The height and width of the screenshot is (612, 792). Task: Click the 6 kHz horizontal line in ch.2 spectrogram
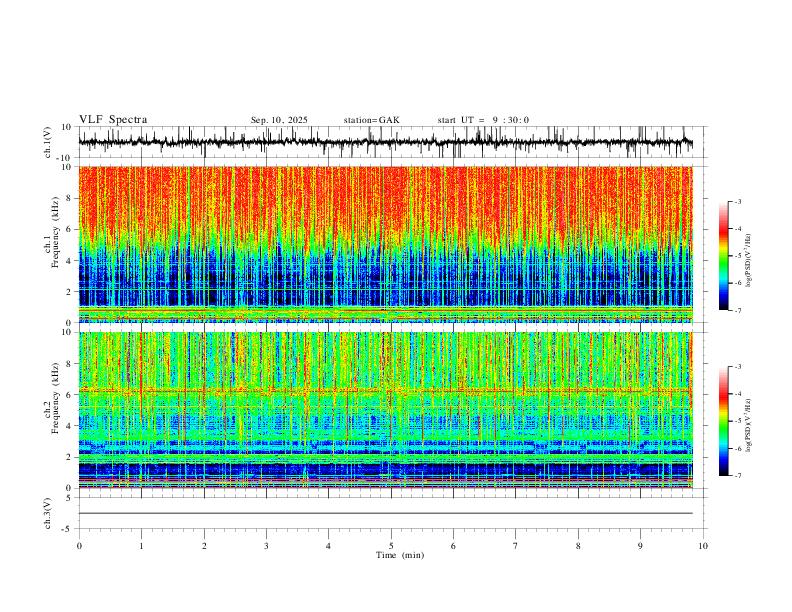click(385, 390)
